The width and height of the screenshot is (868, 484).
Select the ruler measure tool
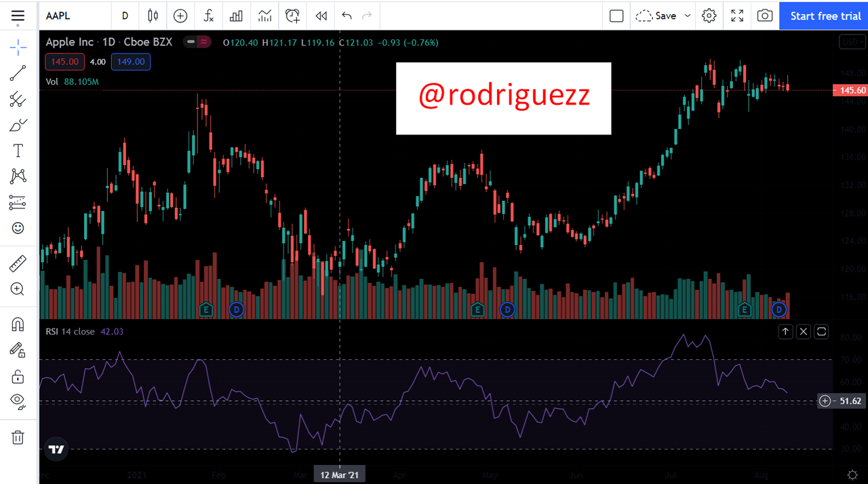[18, 263]
